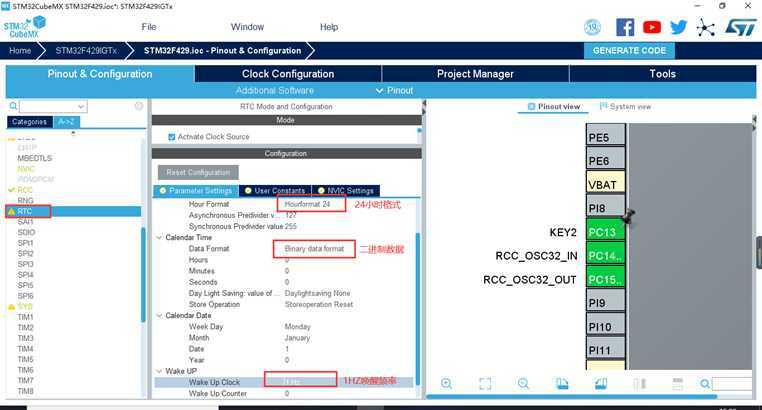Image resolution: width=762 pixels, height=410 pixels.
Task: Click the warning icon next to RTC
Action: tap(12, 211)
